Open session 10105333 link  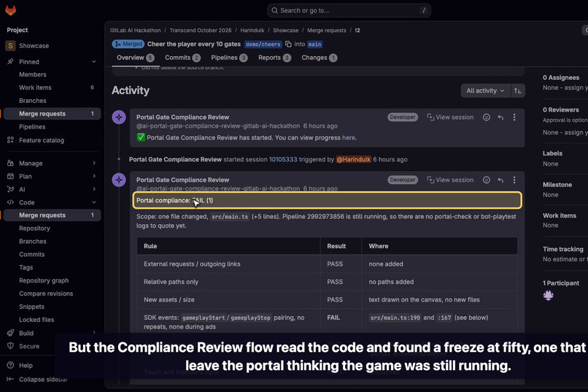coord(283,159)
